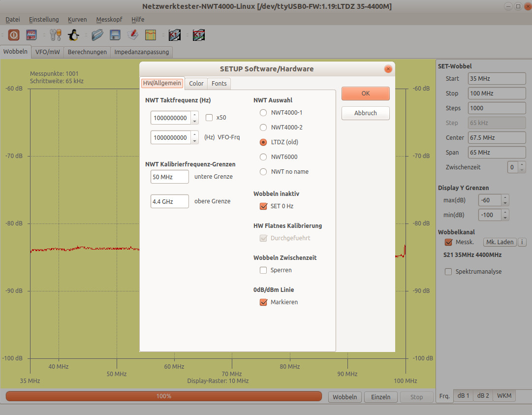Uncheck the SET 0 Hz checkbox
Viewport: 532px width, 415px height.
click(x=263, y=206)
